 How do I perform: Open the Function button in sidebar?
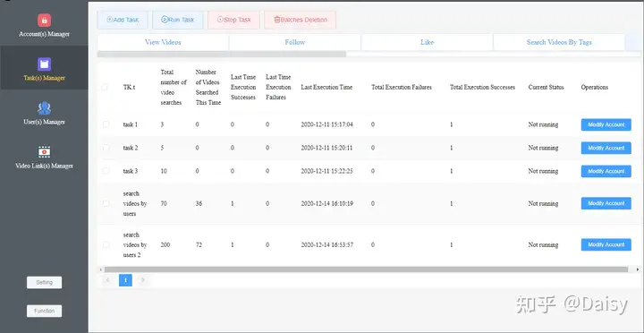pyautogui.click(x=45, y=311)
